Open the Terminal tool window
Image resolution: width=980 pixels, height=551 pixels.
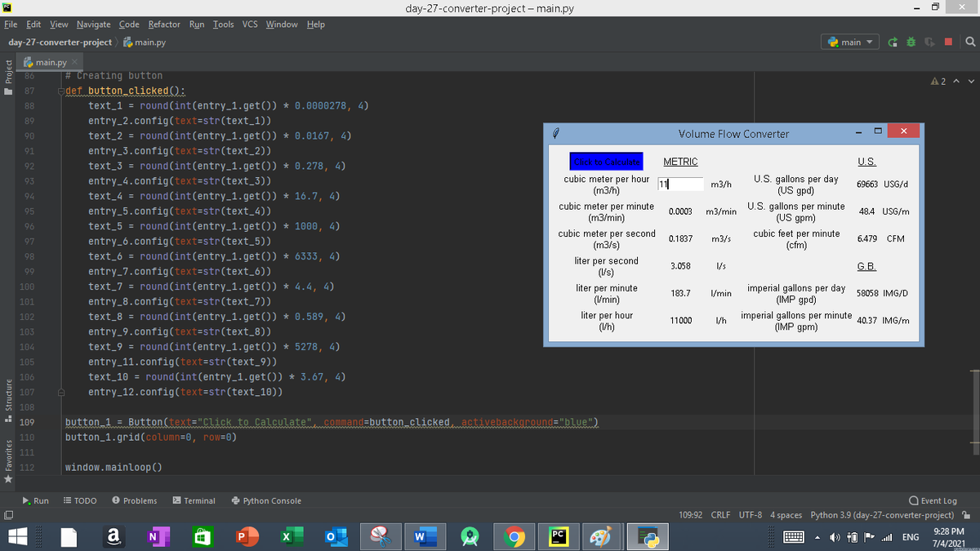point(194,500)
